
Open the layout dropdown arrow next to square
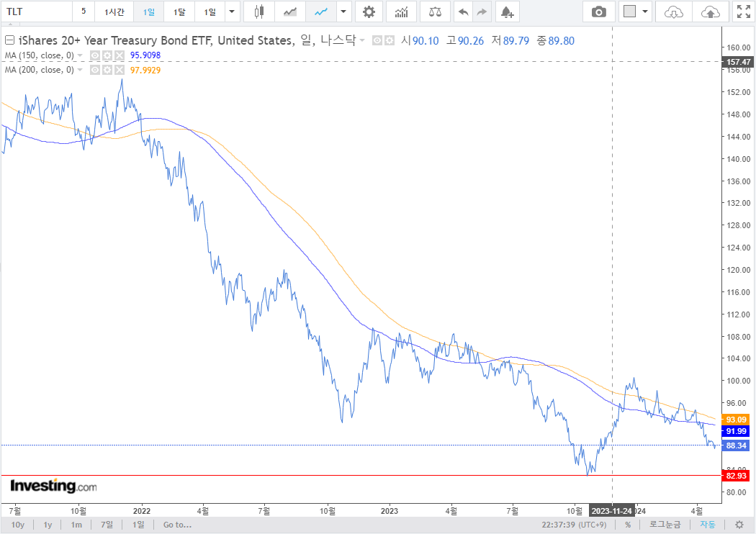pos(644,12)
